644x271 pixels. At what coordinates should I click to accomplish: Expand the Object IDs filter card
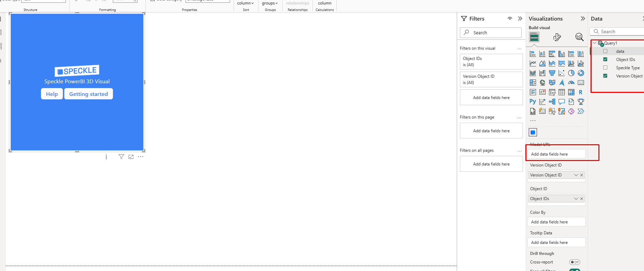click(x=491, y=62)
